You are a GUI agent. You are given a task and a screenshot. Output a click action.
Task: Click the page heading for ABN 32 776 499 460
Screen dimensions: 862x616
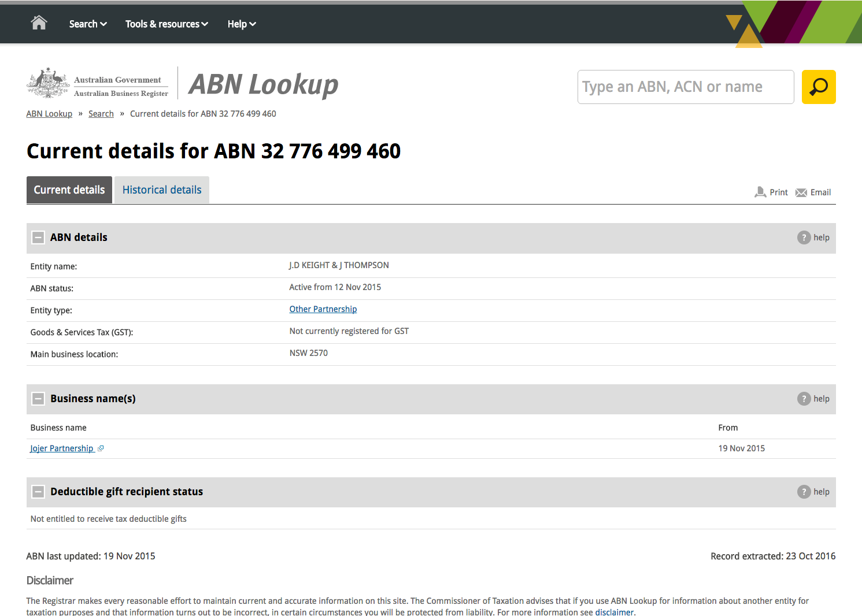(x=214, y=151)
